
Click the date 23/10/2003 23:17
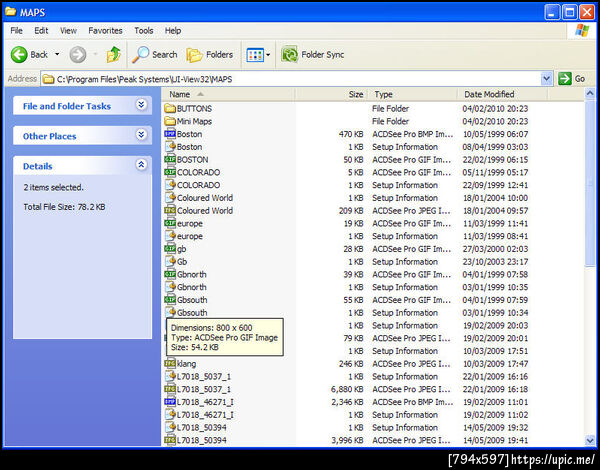click(x=495, y=262)
